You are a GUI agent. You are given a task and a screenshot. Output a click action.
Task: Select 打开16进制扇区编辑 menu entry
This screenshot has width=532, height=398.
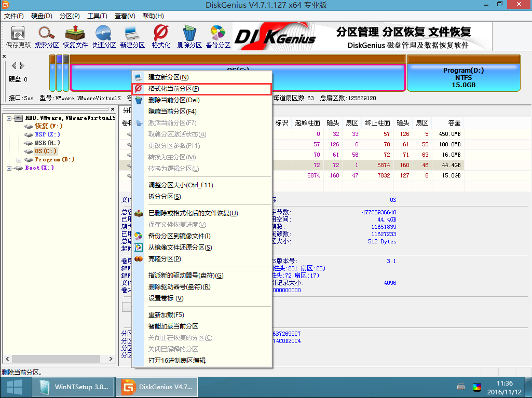coord(202,360)
